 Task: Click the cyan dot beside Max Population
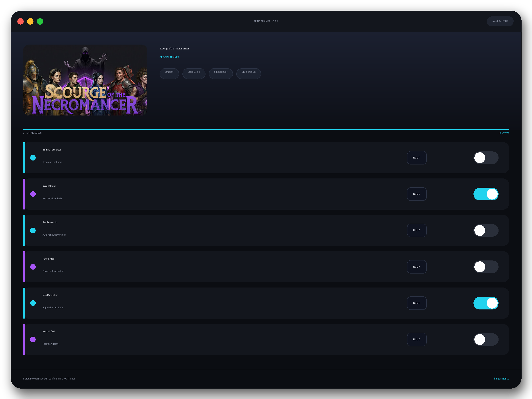(x=33, y=303)
